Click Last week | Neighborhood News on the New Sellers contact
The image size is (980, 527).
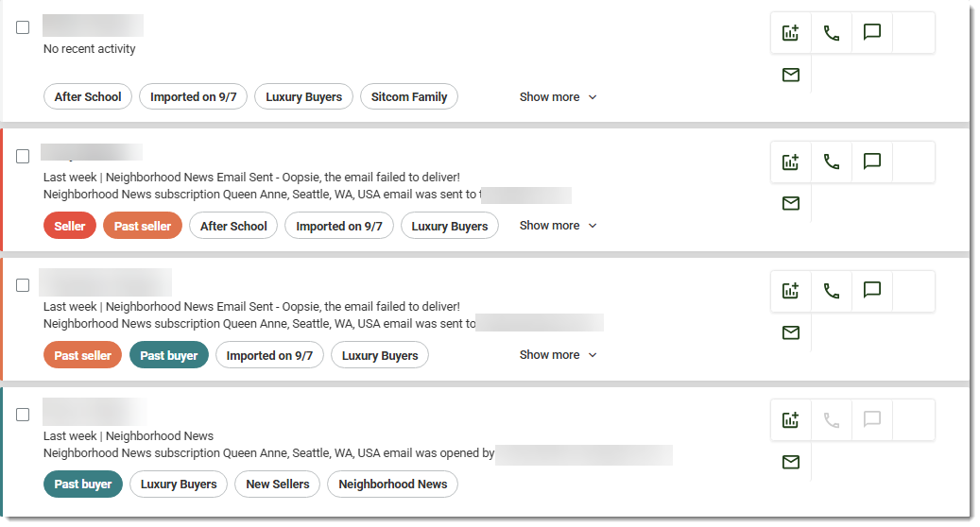pyautogui.click(x=129, y=435)
